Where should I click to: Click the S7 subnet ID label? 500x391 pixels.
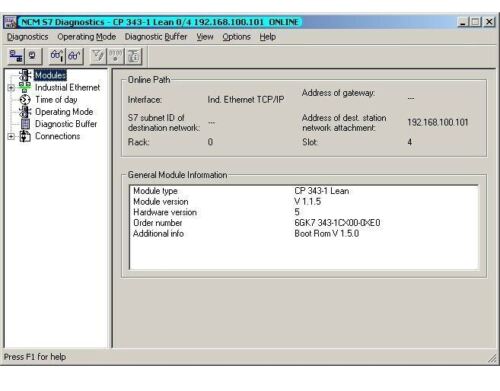pyautogui.click(x=164, y=123)
